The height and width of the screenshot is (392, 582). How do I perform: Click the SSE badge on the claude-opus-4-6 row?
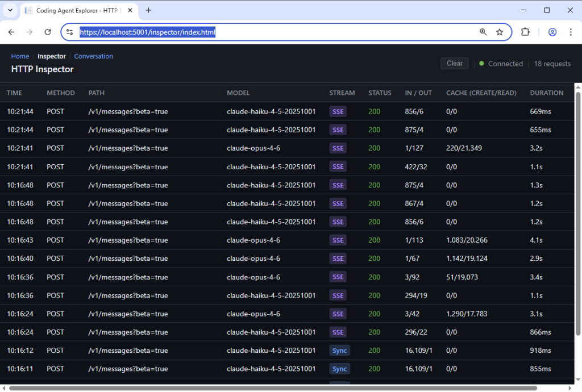pos(338,148)
